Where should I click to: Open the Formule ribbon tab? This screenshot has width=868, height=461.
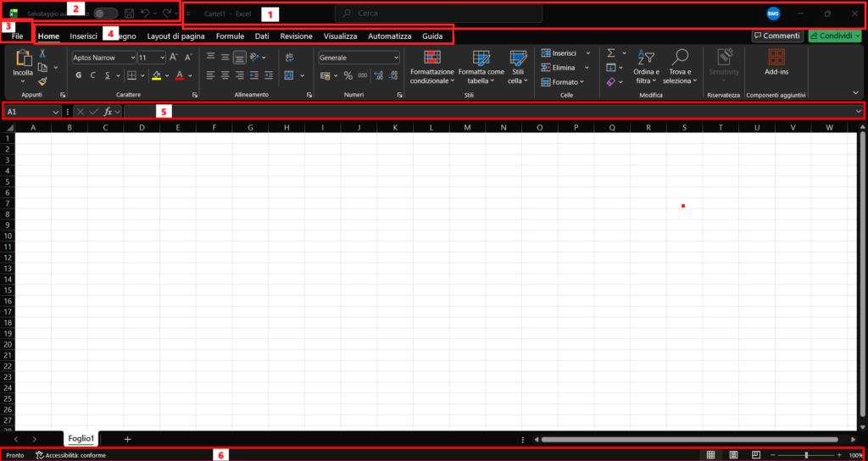[230, 36]
